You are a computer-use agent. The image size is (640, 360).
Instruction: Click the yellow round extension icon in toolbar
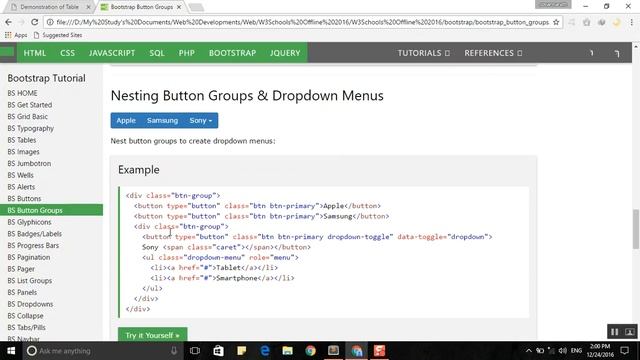click(617, 22)
